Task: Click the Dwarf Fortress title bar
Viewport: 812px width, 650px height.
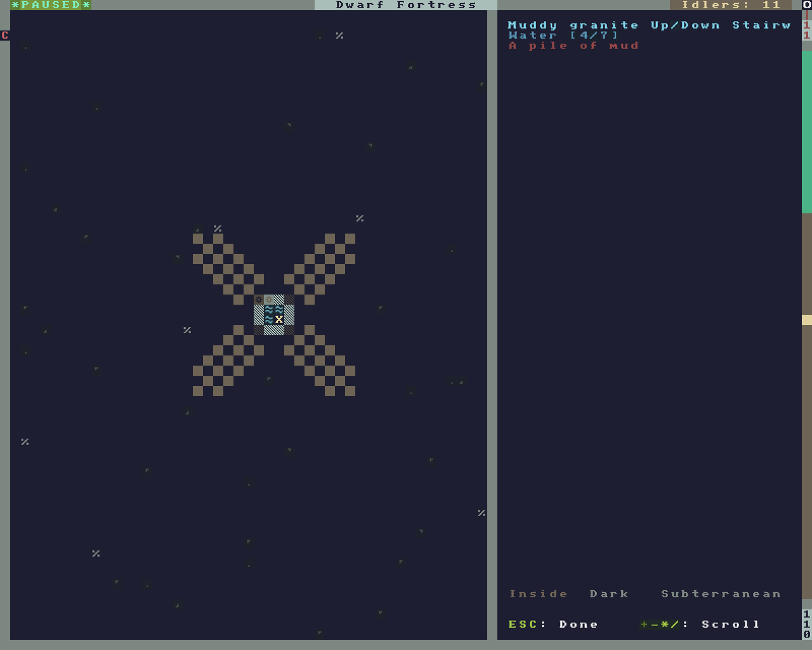Action: [406, 5]
